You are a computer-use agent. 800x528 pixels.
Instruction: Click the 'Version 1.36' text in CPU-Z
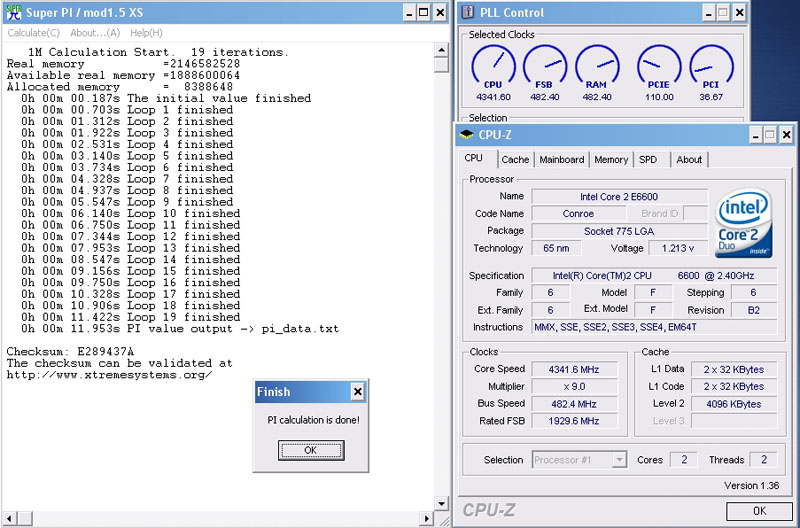(752, 486)
